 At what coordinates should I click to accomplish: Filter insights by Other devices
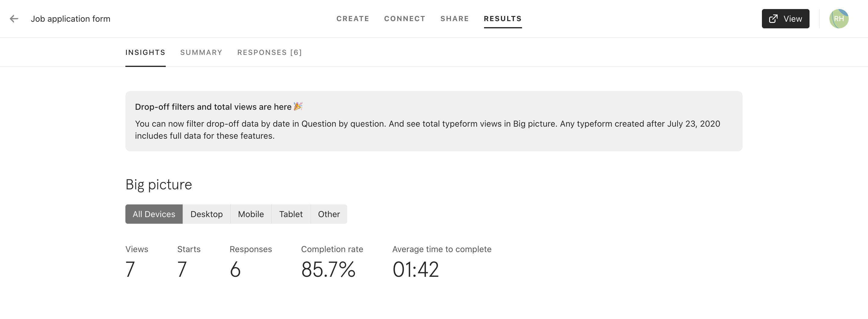pyautogui.click(x=329, y=214)
